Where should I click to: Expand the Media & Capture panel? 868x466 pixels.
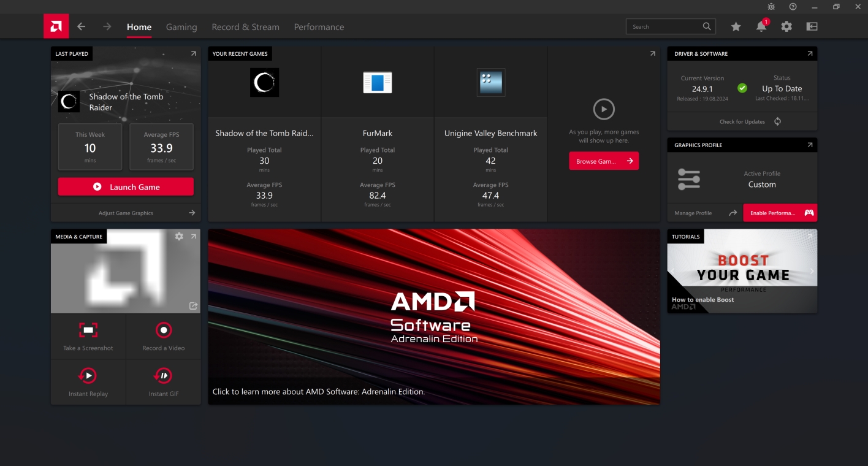coord(193,236)
